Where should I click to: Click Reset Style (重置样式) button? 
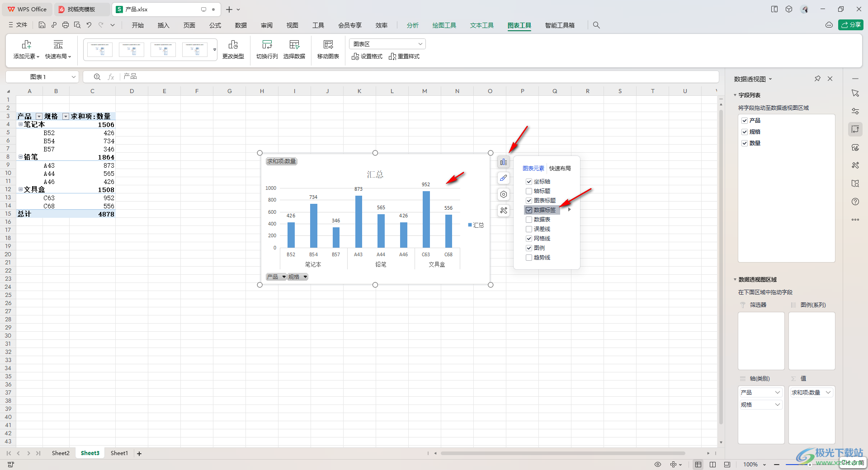point(404,56)
